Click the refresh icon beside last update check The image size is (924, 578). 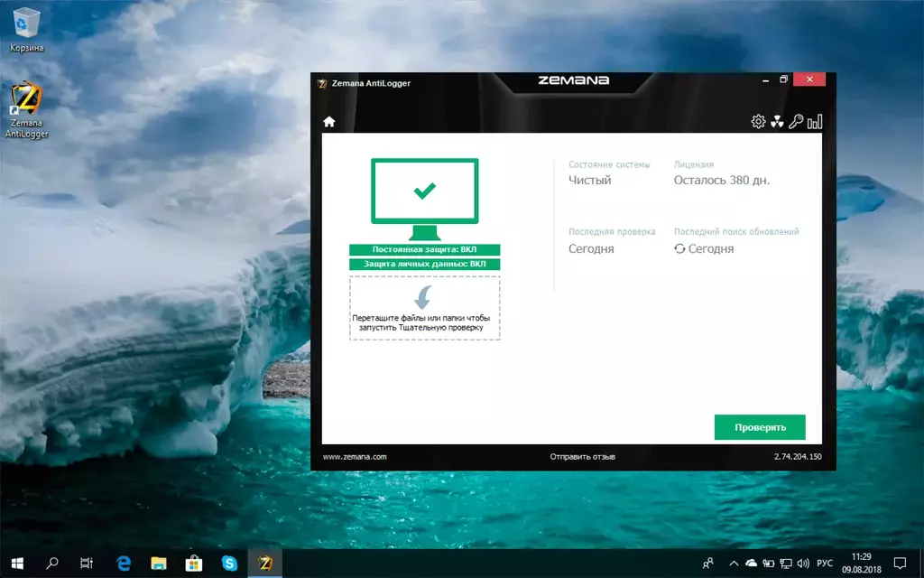679,249
